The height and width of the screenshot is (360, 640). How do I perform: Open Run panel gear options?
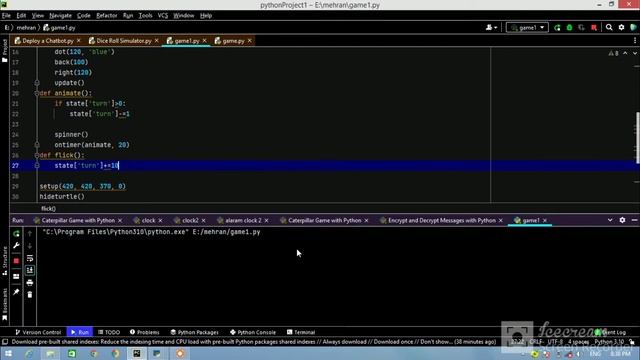tap(622, 220)
